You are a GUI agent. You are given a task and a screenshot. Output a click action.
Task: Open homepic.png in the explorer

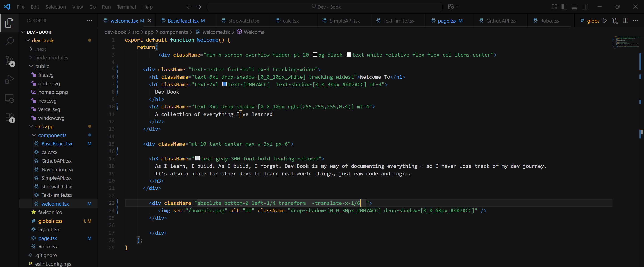click(x=58, y=92)
